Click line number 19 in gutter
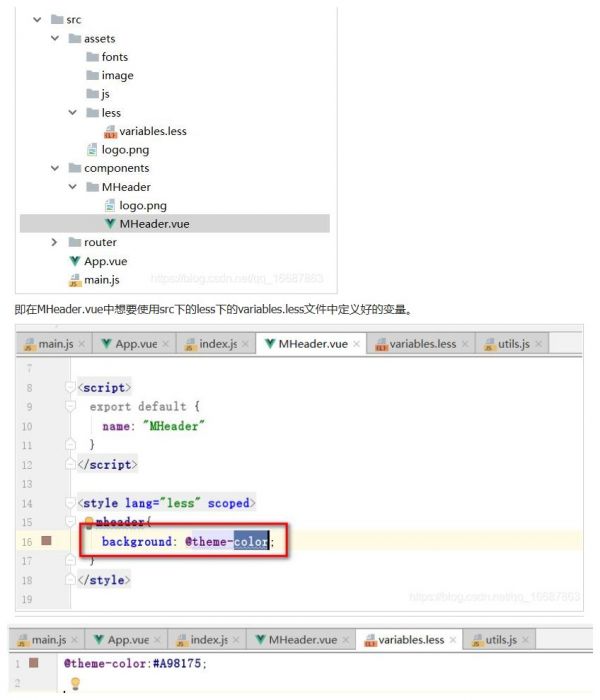The height and width of the screenshot is (700, 600). pyautogui.click(x=27, y=599)
